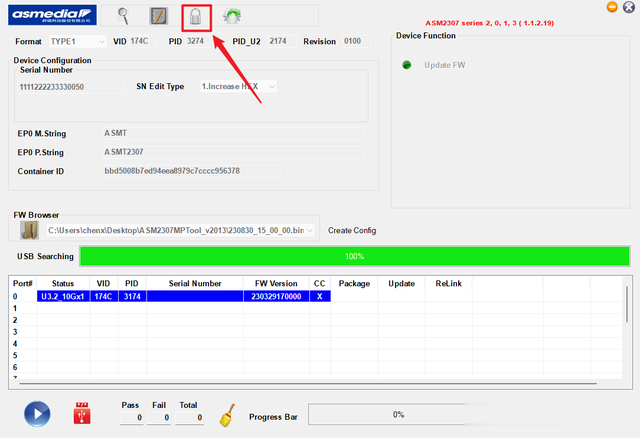
Task: Click the X cell under CC column
Action: pos(320,296)
